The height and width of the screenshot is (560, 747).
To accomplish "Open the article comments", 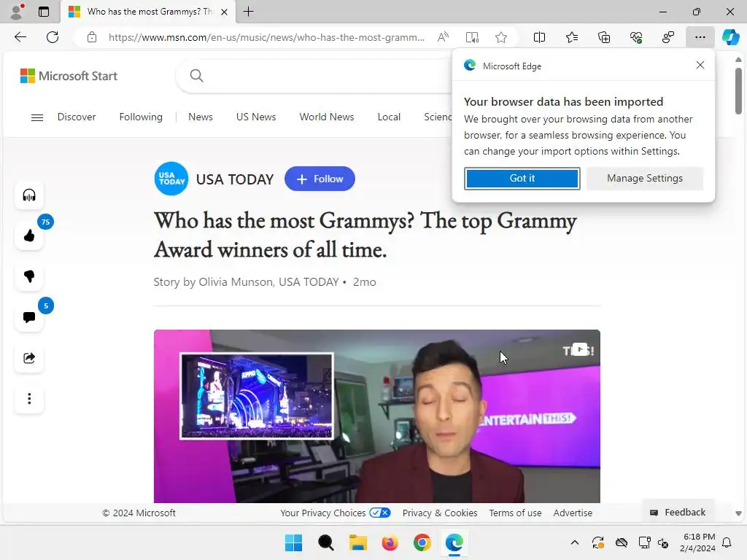I will [x=29, y=317].
